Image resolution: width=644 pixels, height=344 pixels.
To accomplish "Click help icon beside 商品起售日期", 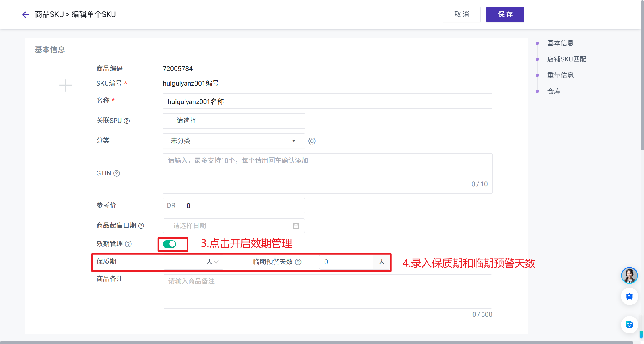I will 141,226.
